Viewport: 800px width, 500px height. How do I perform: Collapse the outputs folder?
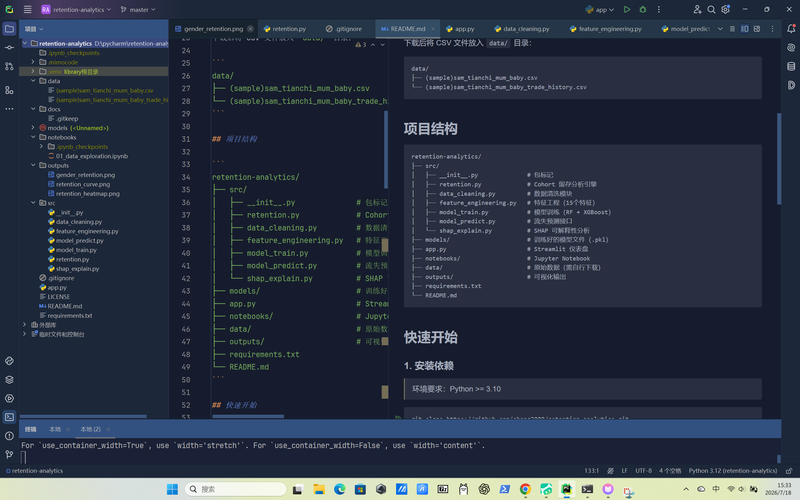point(33,165)
